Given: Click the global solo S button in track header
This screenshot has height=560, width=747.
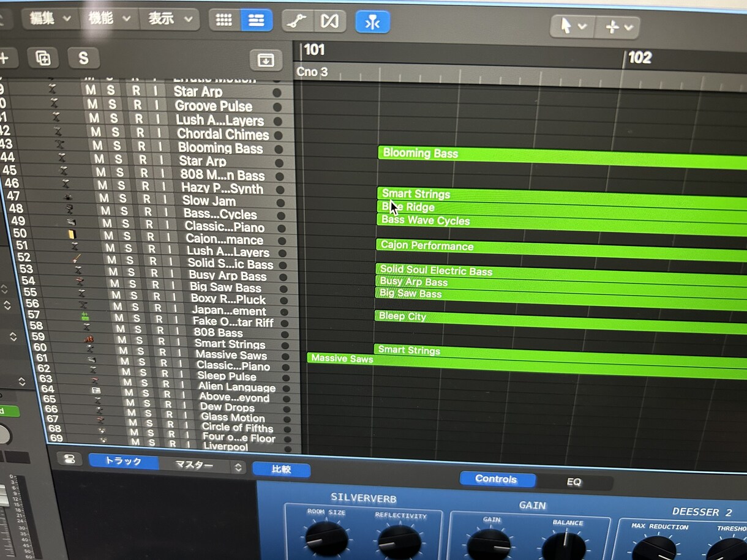Looking at the screenshot, I should coord(83,59).
